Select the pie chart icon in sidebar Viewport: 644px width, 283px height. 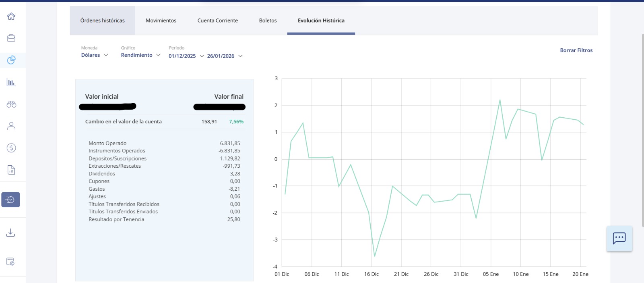click(x=11, y=60)
